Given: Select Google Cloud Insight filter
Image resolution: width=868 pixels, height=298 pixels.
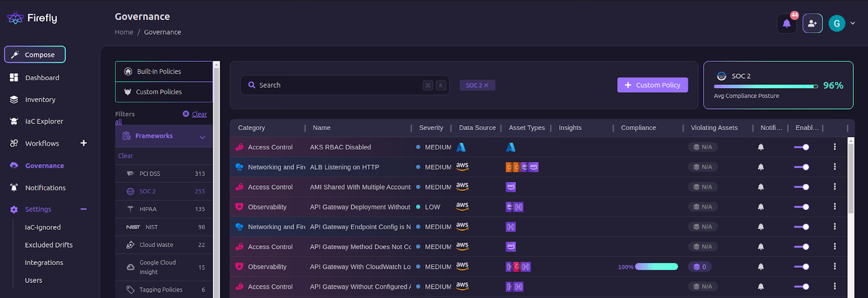Looking at the screenshot, I should tap(164, 267).
